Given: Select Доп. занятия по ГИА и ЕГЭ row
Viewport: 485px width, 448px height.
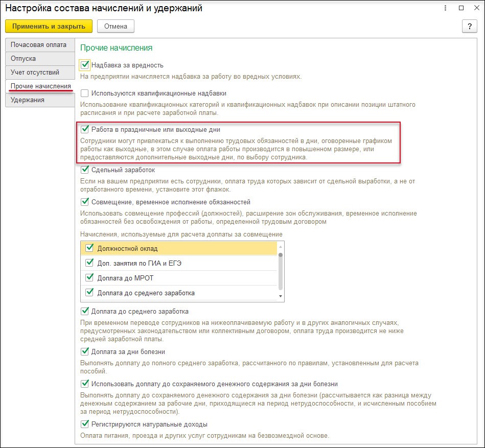Looking at the screenshot, I should pyautogui.click(x=179, y=263).
